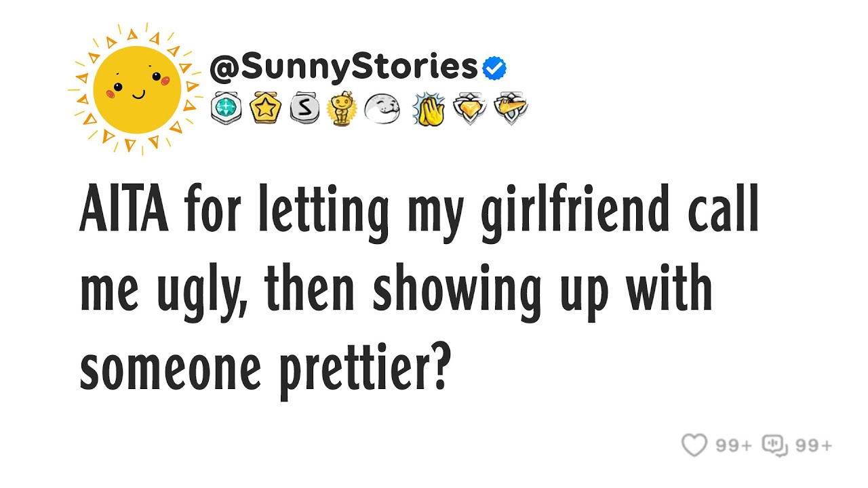Open the @SunnyStories profile link

[x=344, y=67]
